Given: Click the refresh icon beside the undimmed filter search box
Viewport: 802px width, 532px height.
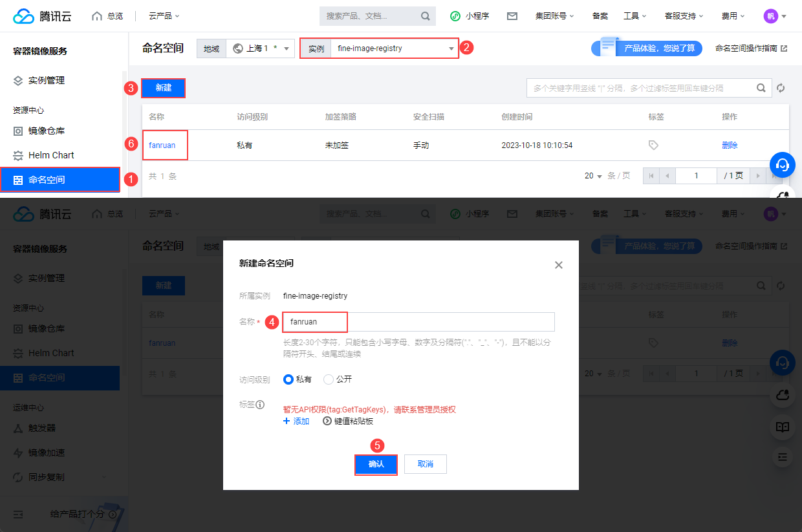Looking at the screenshot, I should coord(781,89).
